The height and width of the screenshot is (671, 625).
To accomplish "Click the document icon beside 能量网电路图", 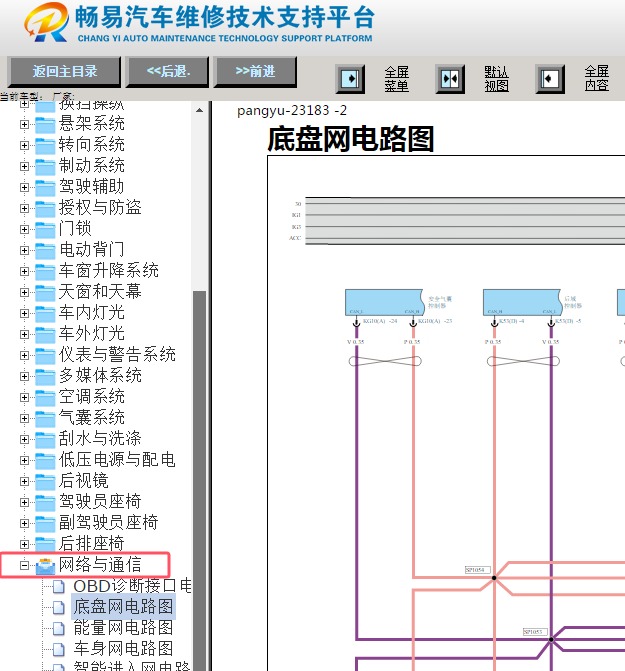I will [59, 629].
